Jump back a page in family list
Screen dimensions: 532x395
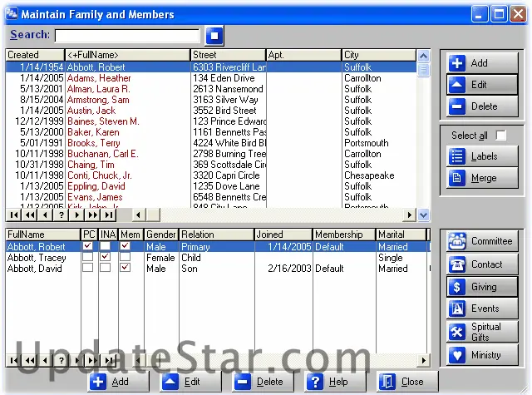[x=30, y=215]
